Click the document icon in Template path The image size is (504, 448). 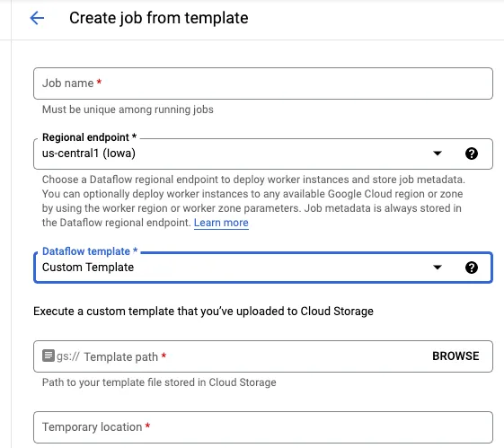point(49,356)
